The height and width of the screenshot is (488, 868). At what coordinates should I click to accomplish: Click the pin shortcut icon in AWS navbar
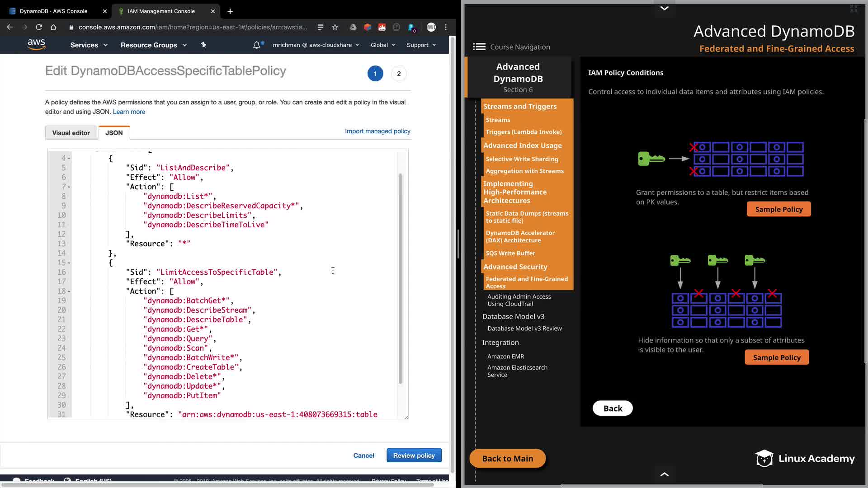203,45
